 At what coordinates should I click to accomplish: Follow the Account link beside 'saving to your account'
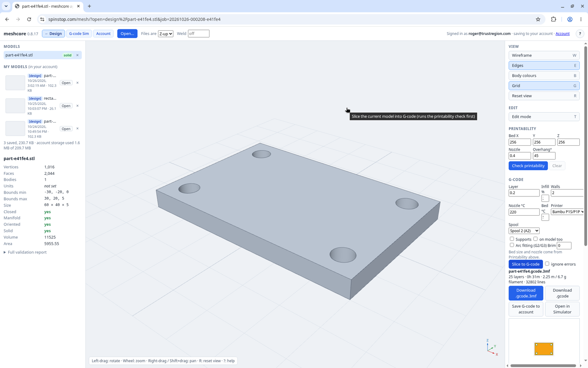(x=563, y=34)
